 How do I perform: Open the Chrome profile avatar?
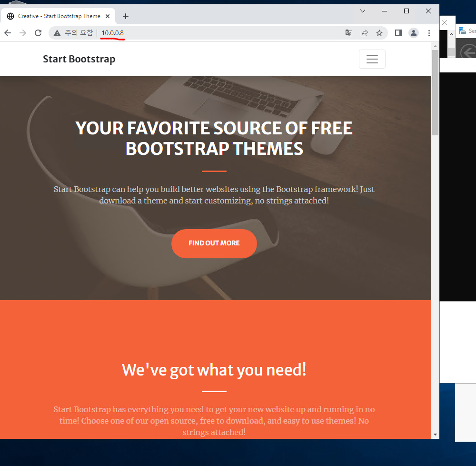click(x=414, y=33)
